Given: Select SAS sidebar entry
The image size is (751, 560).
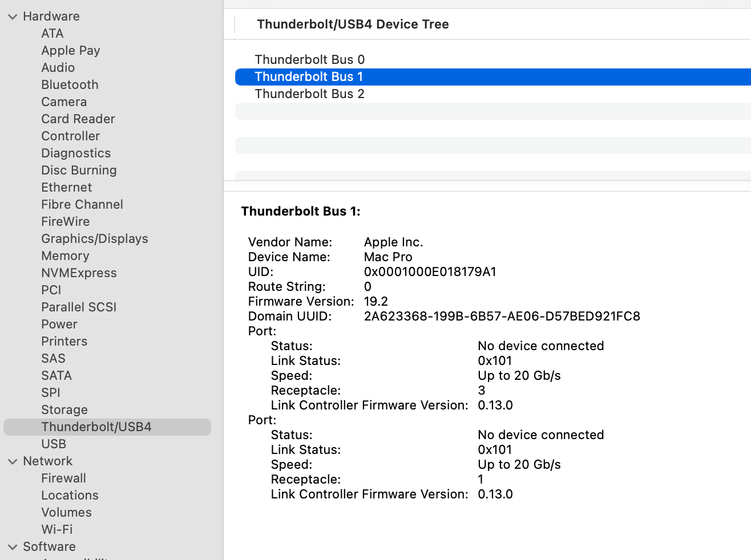Looking at the screenshot, I should 54,359.
